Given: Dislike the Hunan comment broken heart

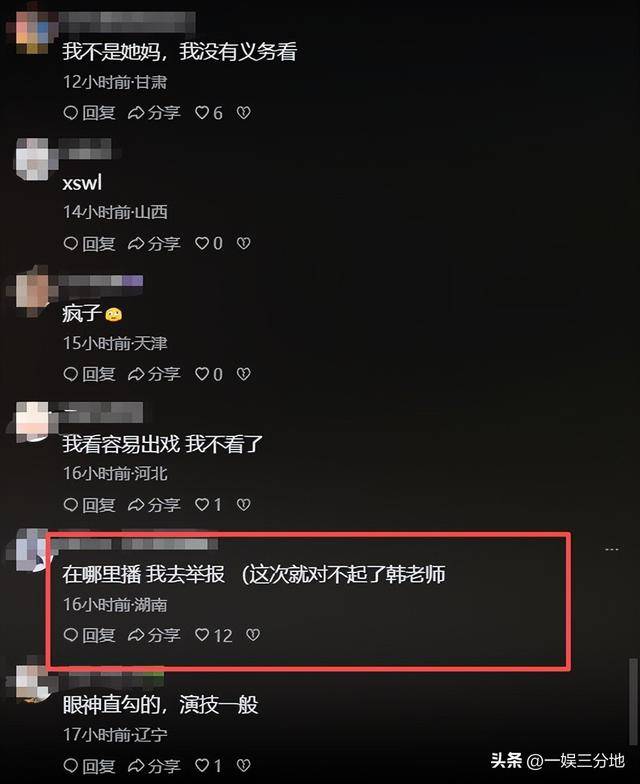Looking at the screenshot, I should tap(253, 635).
